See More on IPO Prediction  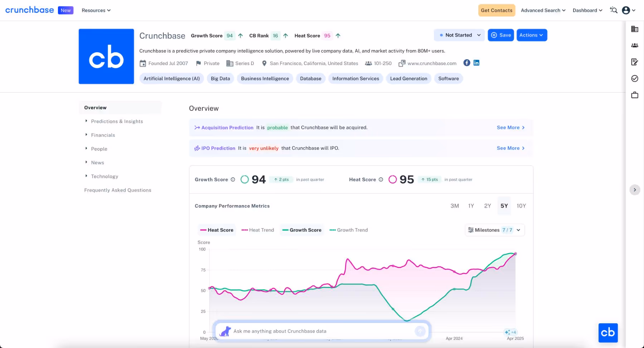pos(511,148)
